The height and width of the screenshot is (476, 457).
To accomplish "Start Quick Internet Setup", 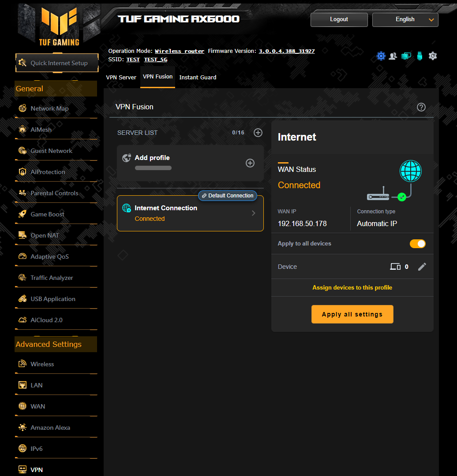I will pos(57,63).
